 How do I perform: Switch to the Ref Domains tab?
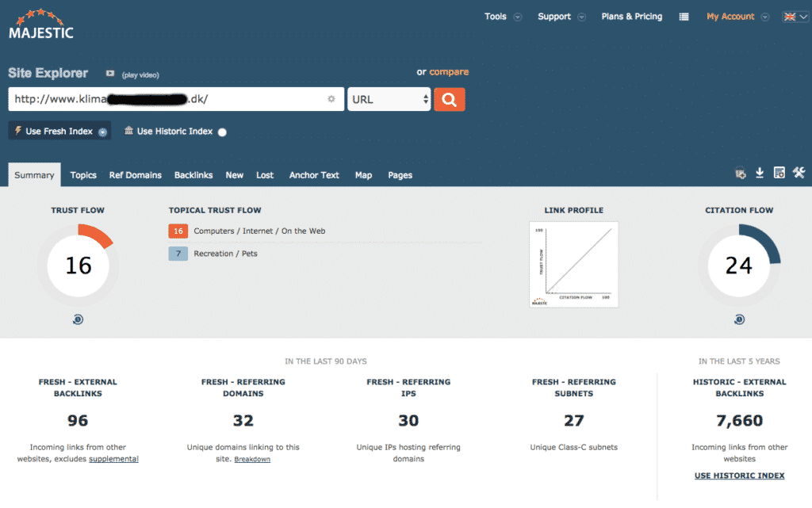tap(135, 175)
